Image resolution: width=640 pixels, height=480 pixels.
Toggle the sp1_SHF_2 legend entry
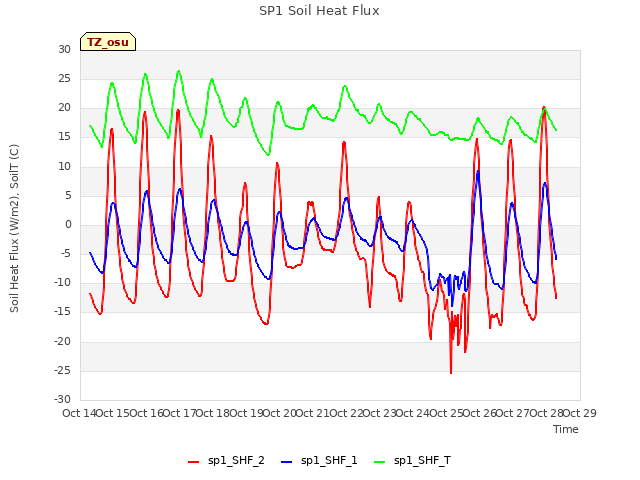(226, 461)
